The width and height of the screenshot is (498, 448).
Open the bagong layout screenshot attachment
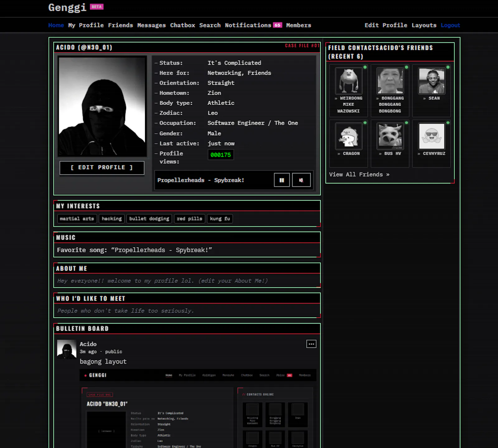198,408
